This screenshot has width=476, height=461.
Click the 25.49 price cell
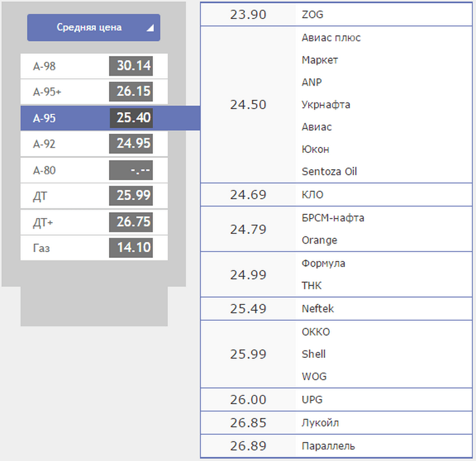pos(248,309)
